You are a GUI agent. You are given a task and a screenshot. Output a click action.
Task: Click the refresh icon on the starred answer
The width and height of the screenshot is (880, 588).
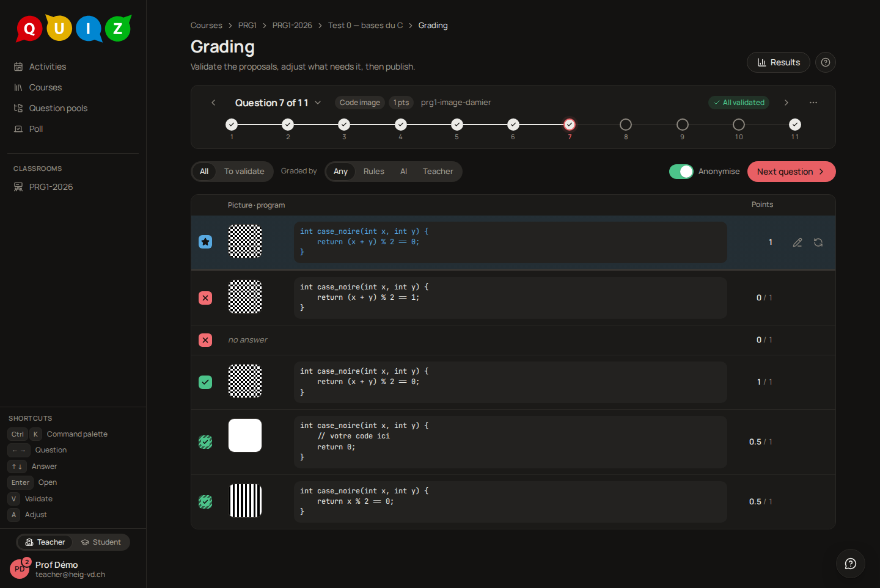pos(818,242)
